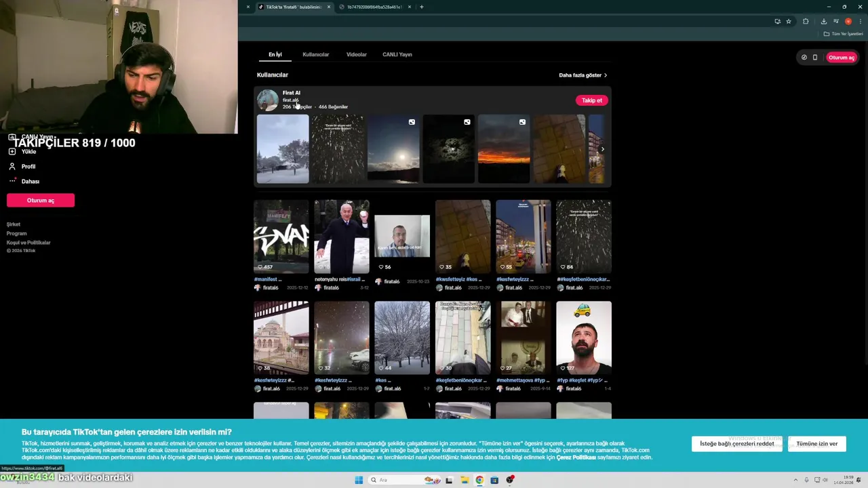Viewport: 868px width, 488px height.
Task: Click the Takip et button
Action: (x=591, y=100)
